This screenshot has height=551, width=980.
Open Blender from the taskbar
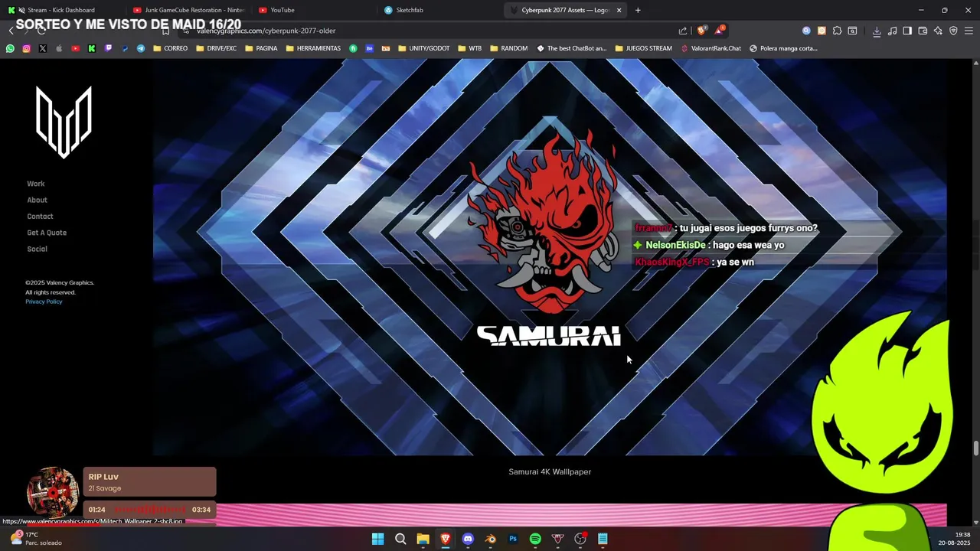(491, 539)
